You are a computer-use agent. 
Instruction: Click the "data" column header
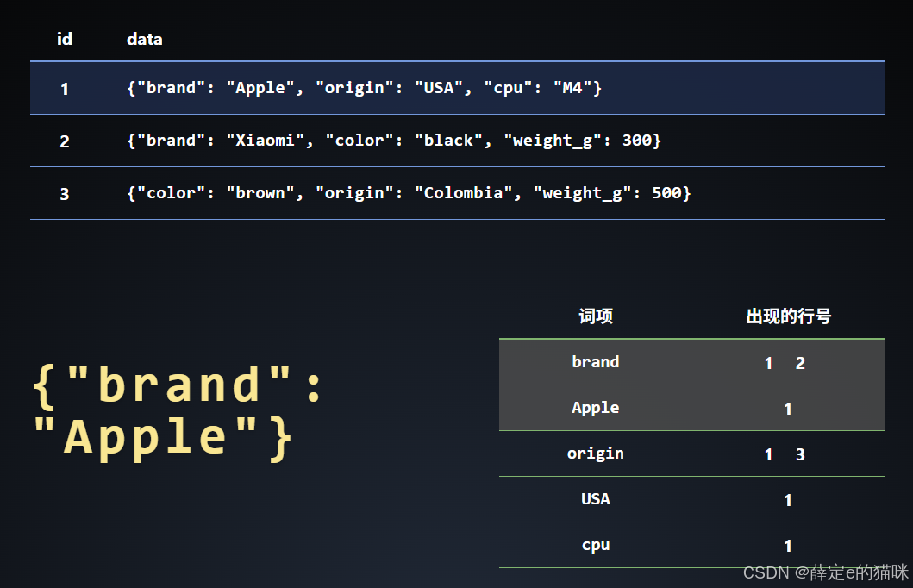click(x=144, y=39)
